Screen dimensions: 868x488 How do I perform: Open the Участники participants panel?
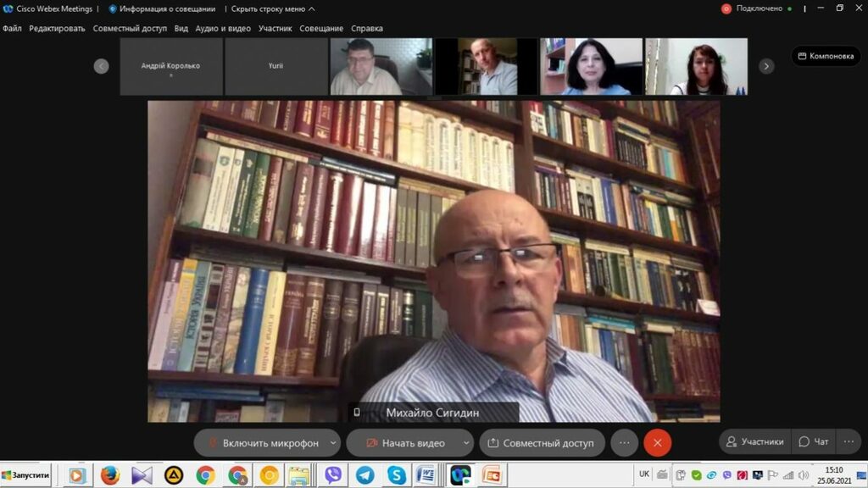[x=754, y=441]
